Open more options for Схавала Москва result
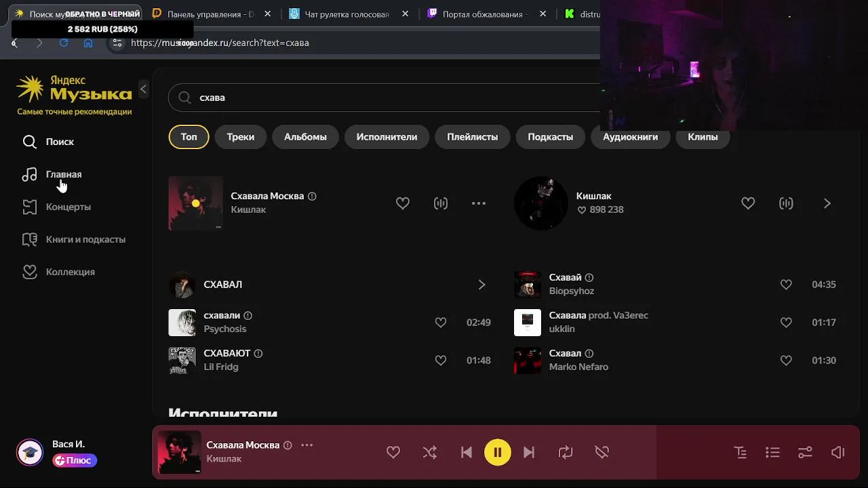The width and height of the screenshot is (868, 488). coord(479,203)
